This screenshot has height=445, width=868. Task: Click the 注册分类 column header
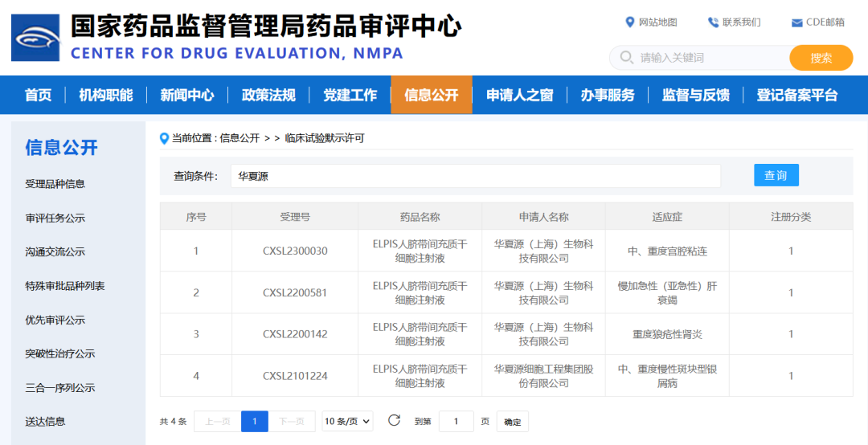click(x=791, y=216)
